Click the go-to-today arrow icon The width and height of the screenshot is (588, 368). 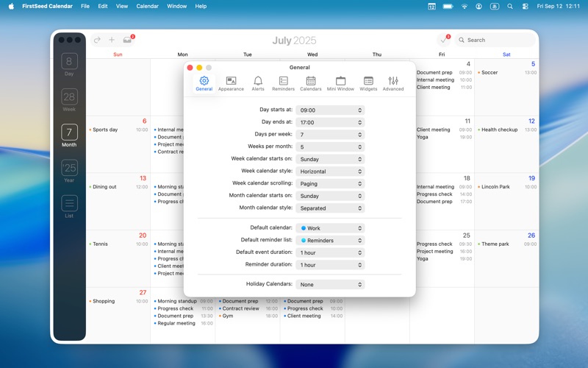pos(97,40)
